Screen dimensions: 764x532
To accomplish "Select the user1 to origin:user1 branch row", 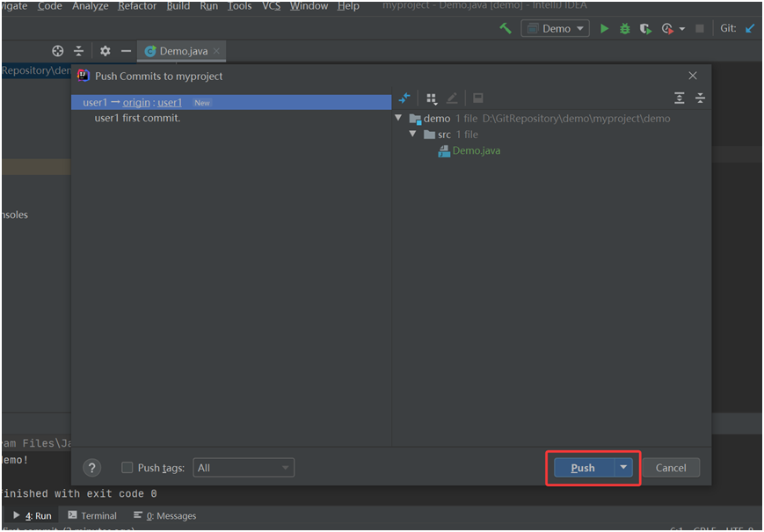I will (x=231, y=102).
